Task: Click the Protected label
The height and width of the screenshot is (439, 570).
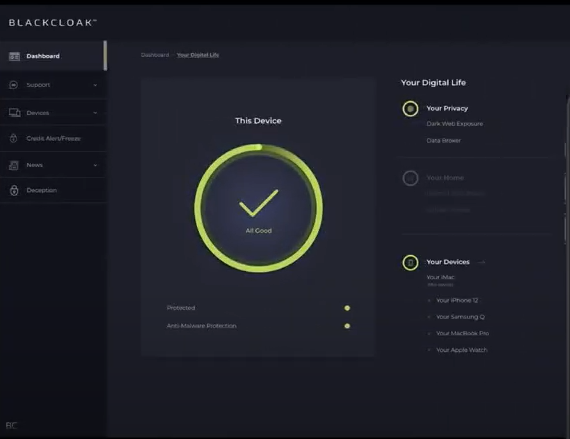Action: tap(181, 308)
